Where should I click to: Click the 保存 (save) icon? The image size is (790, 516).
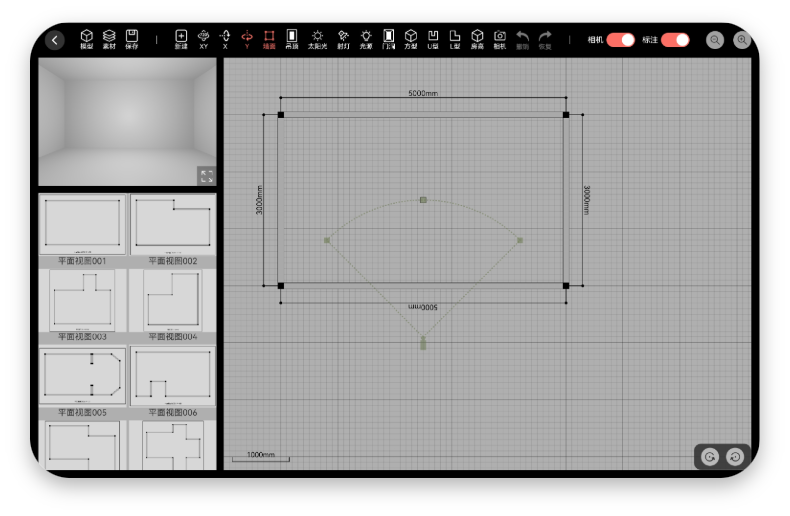[x=132, y=39]
